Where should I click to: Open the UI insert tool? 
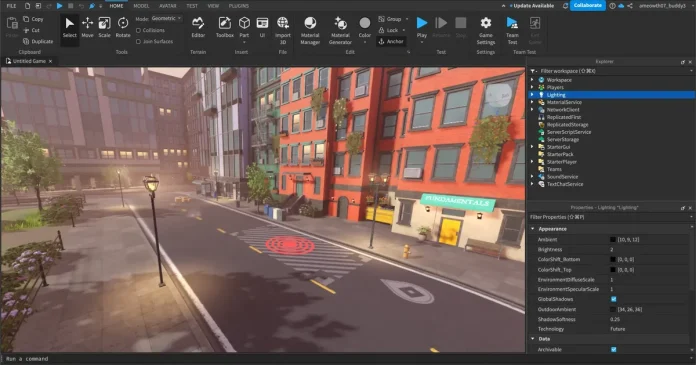coord(262,28)
